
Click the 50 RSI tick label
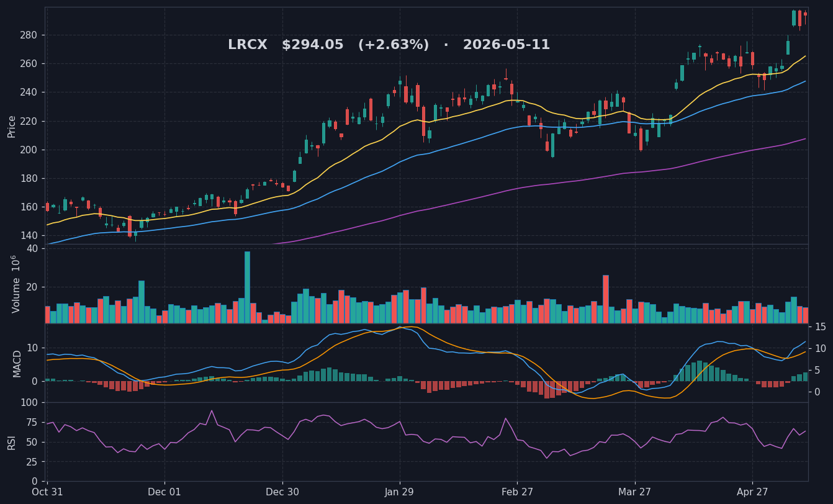[32, 443]
